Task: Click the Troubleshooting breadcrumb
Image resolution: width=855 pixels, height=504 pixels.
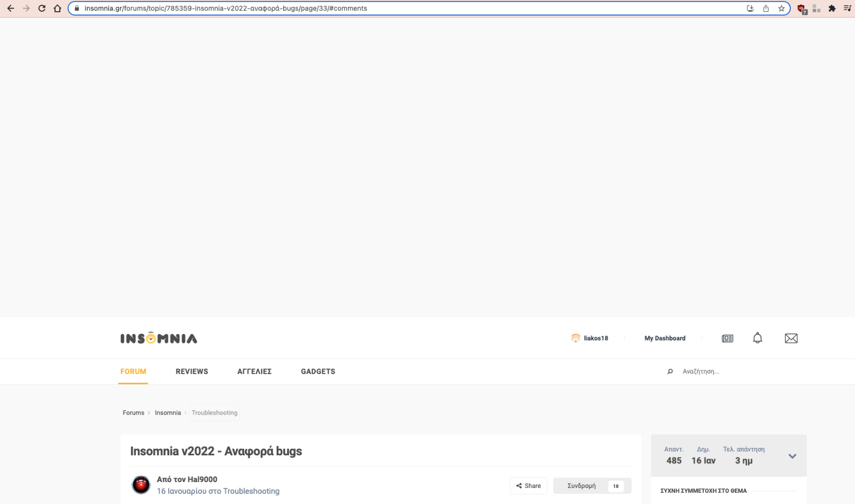Action: coord(214,413)
